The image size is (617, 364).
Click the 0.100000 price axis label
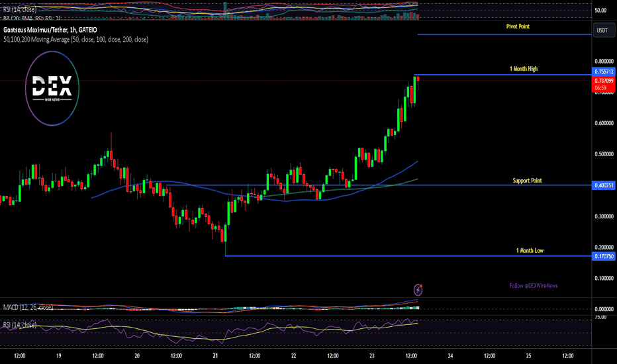(604, 278)
